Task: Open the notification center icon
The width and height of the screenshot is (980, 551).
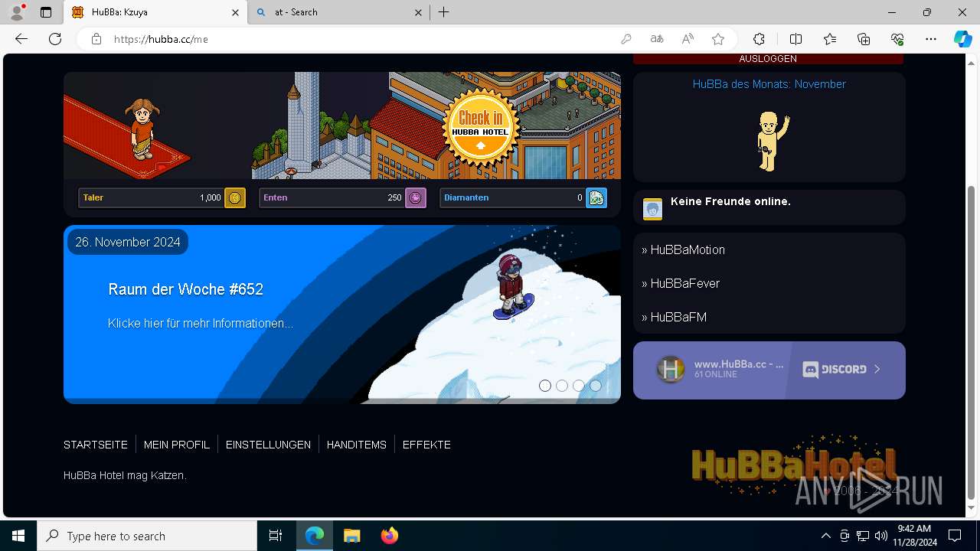Action: (x=955, y=536)
